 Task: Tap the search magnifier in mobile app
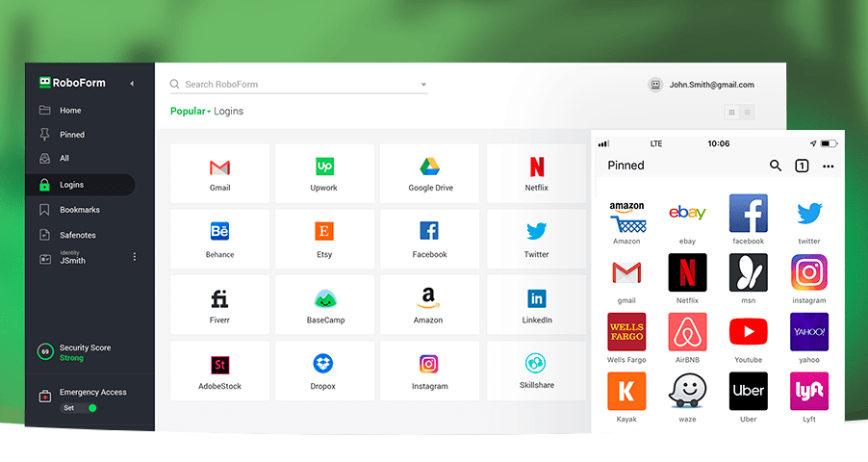coord(776,166)
